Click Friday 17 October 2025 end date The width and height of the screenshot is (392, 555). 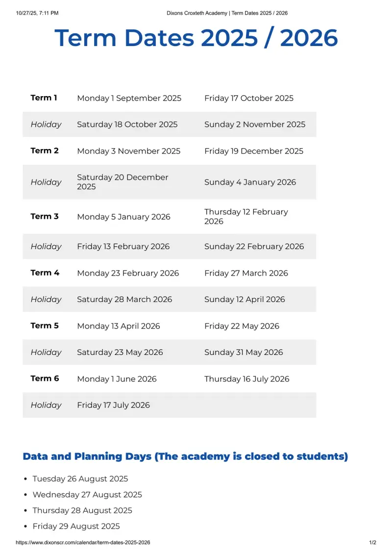(x=249, y=98)
